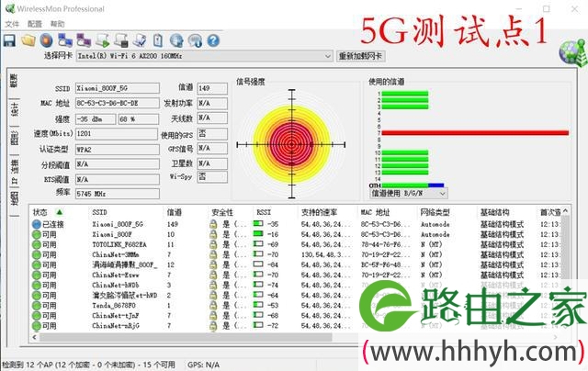588x371 pixels.
Task: Click the green status icon of TOTOLINK_F682EA row
Action: 37,244
